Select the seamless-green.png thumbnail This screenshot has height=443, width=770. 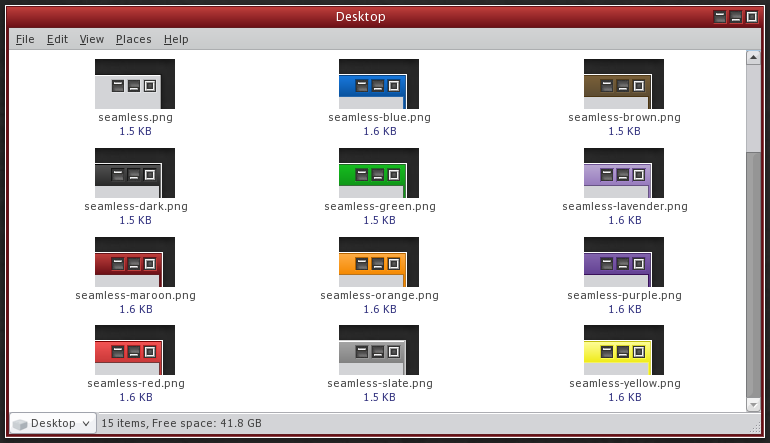(x=379, y=173)
